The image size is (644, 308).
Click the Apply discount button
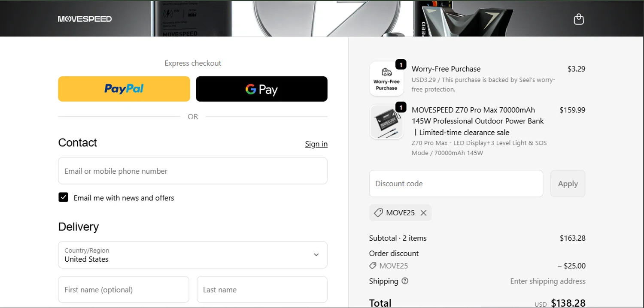[x=568, y=184]
